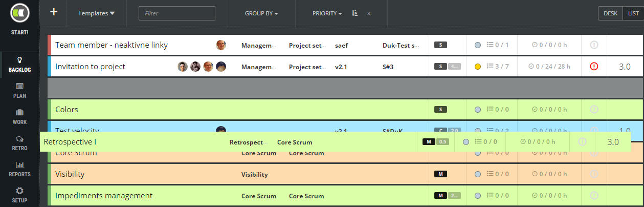Toggle status dot on Impediments management row
Image resolution: width=644 pixels, height=207 pixels.
coord(478,196)
